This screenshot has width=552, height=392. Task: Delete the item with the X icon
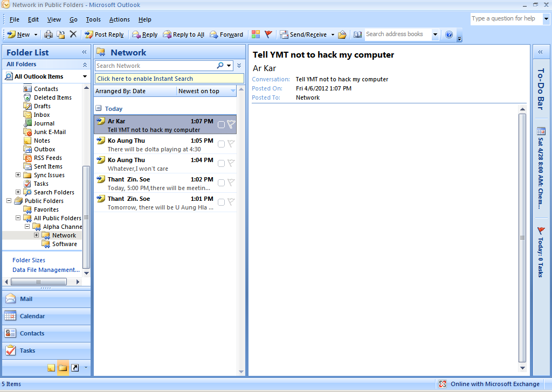click(73, 34)
